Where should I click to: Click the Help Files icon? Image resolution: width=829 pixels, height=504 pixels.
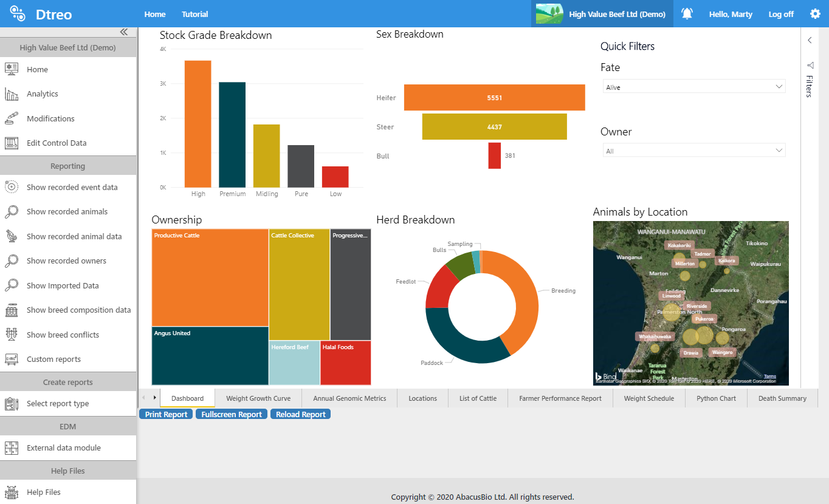tap(12, 492)
